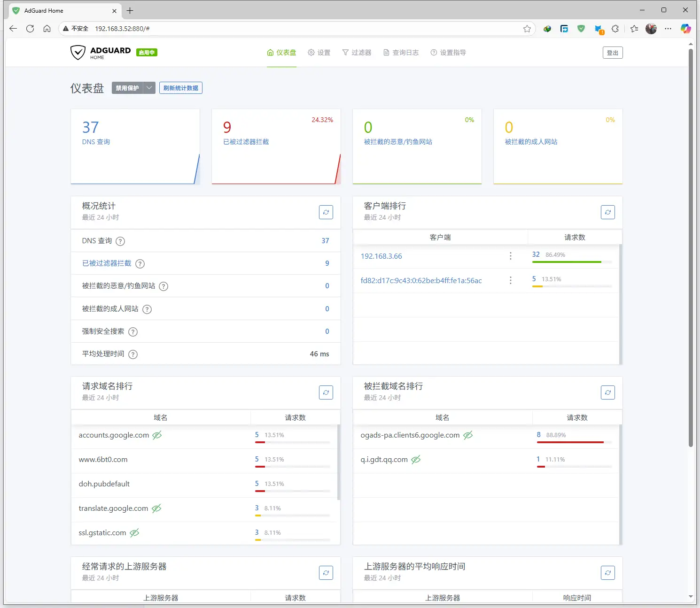Click the AdGuard Home logo

(x=101, y=52)
